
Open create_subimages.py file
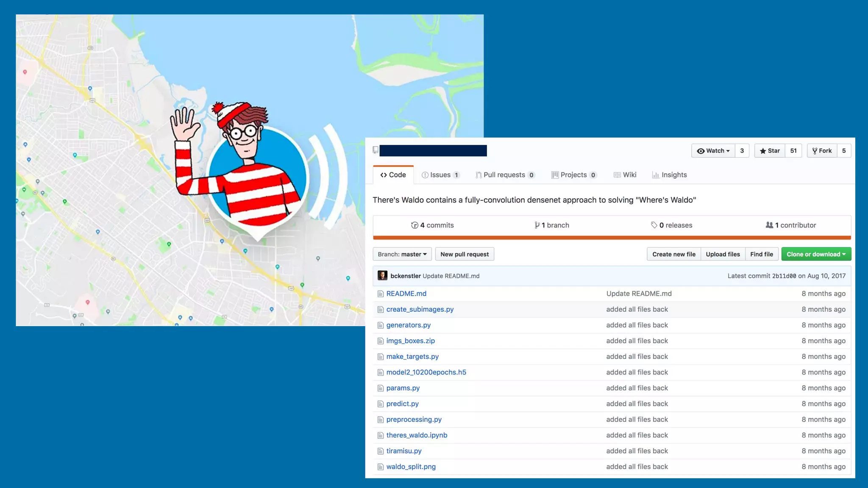click(x=420, y=309)
